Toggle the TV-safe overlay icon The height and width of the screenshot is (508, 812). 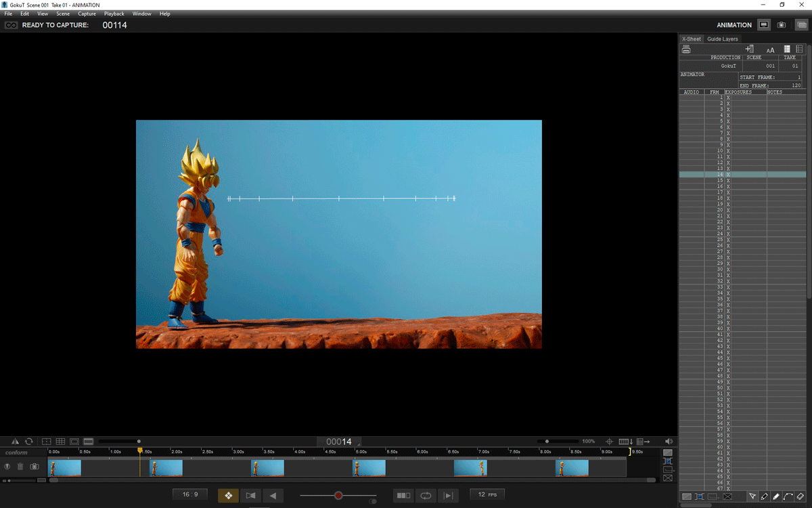[x=46, y=442]
